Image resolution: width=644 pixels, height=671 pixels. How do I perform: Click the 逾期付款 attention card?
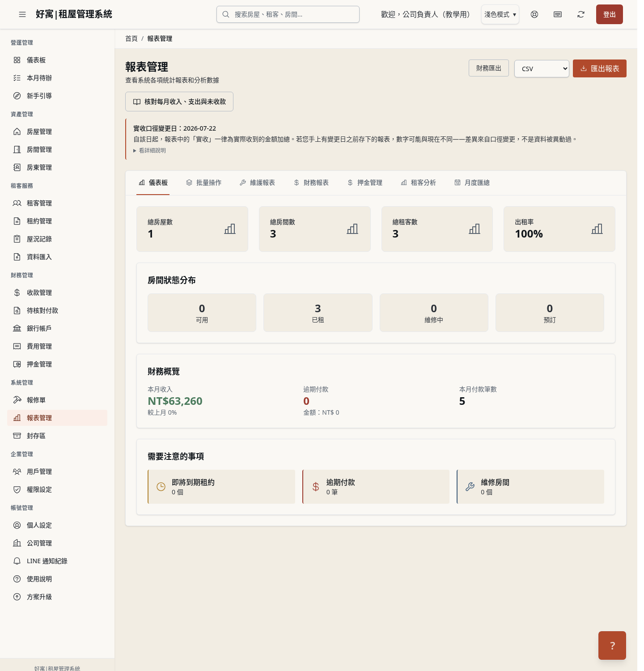point(376,487)
